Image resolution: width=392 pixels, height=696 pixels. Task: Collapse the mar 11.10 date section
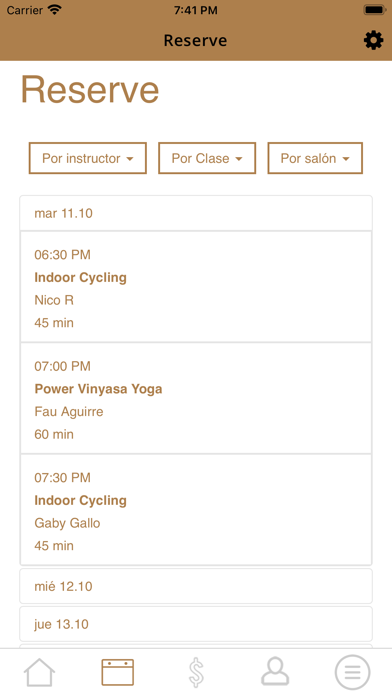click(196, 213)
